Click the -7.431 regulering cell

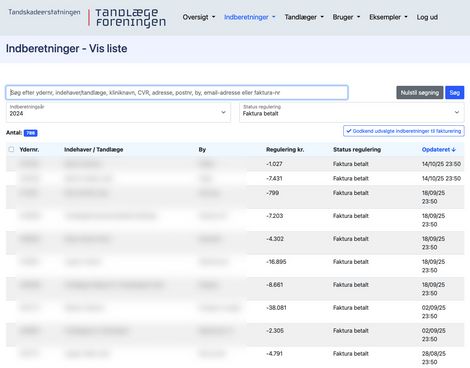[x=274, y=178]
